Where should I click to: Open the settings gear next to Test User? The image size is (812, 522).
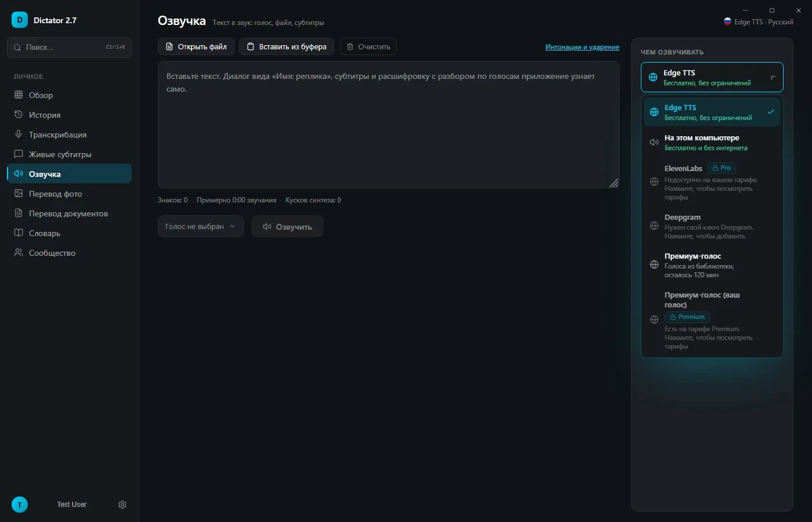pyautogui.click(x=122, y=505)
